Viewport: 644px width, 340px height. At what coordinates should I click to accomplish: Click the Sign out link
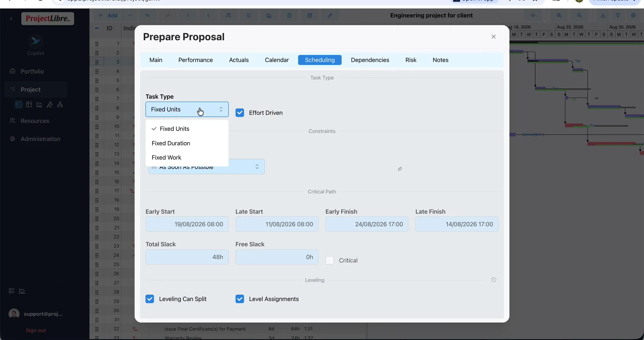pyautogui.click(x=36, y=330)
